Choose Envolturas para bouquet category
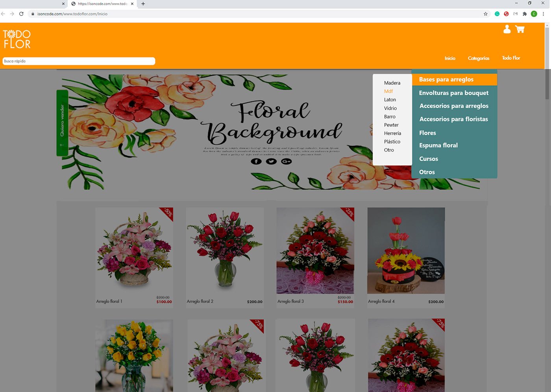 tap(454, 93)
